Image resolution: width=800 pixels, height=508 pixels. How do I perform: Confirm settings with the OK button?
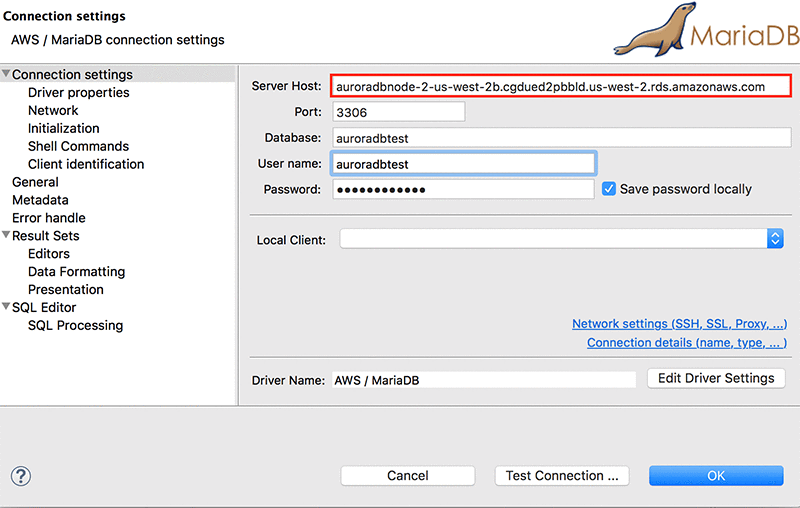point(716,475)
